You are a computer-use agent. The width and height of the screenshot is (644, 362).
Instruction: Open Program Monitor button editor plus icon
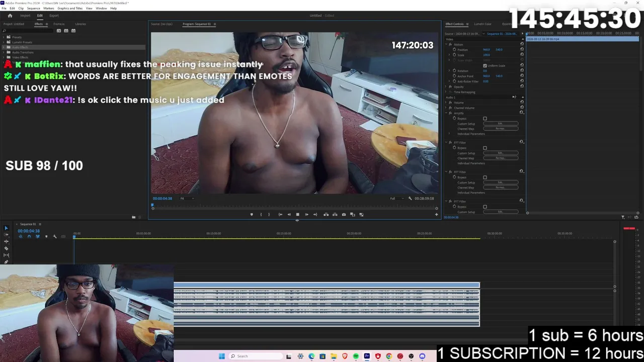tap(436, 215)
